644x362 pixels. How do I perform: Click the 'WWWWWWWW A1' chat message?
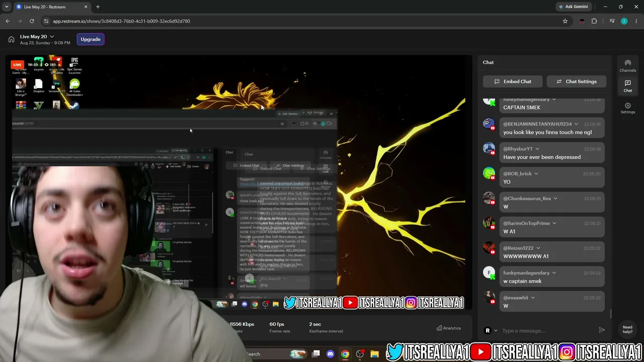[526, 256]
